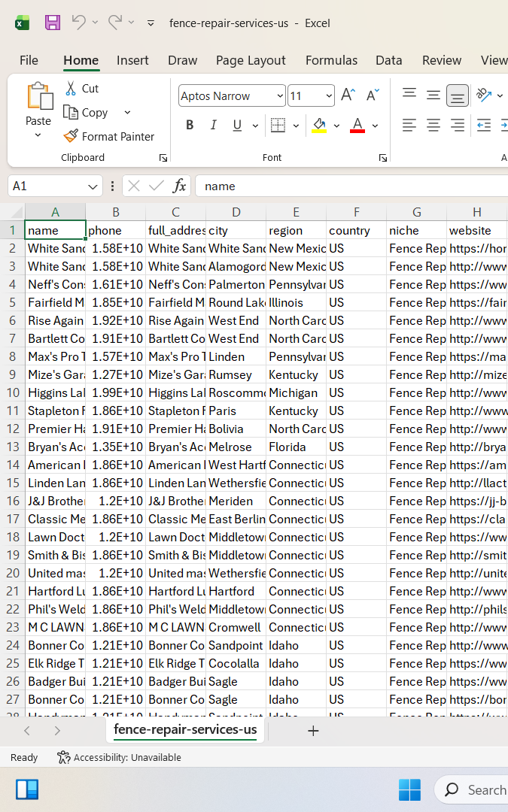This screenshot has width=508, height=812.
Task: Open the Formulas tab
Action: tap(332, 60)
